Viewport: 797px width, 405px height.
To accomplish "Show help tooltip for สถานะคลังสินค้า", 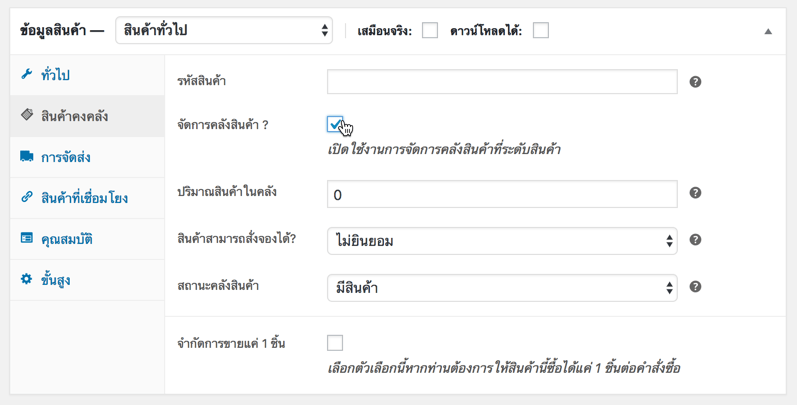I will (x=695, y=287).
